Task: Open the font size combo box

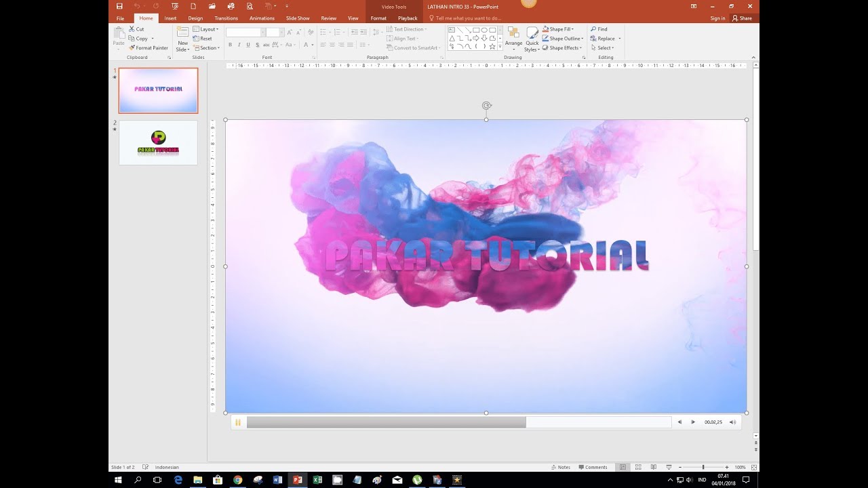Action: [x=275, y=32]
